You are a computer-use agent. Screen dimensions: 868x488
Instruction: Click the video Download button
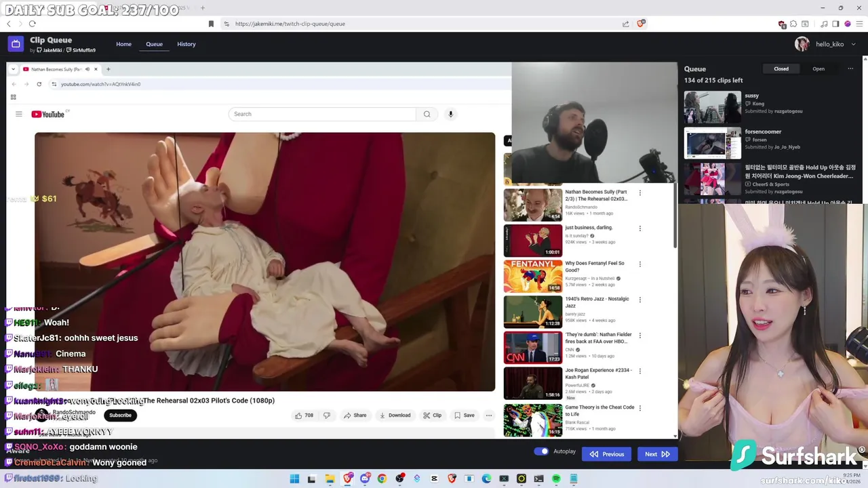tap(395, 415)
